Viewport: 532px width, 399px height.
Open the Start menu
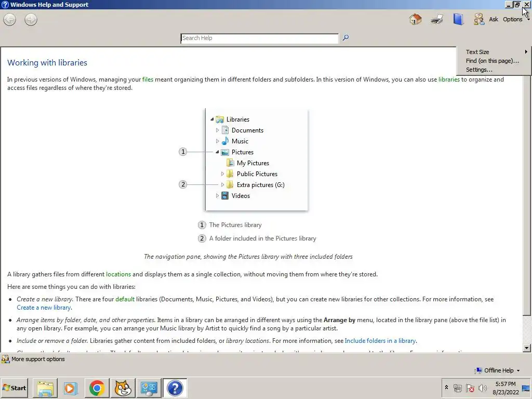click(x=14, y=388)
